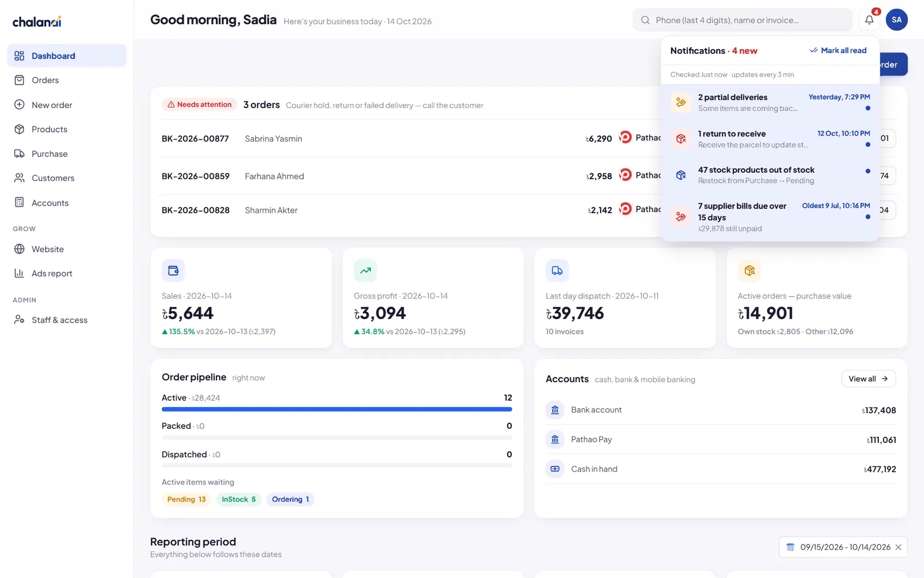Click the Pending 13 chip
The image size is (924, 578).
click(x=187, y=499)
